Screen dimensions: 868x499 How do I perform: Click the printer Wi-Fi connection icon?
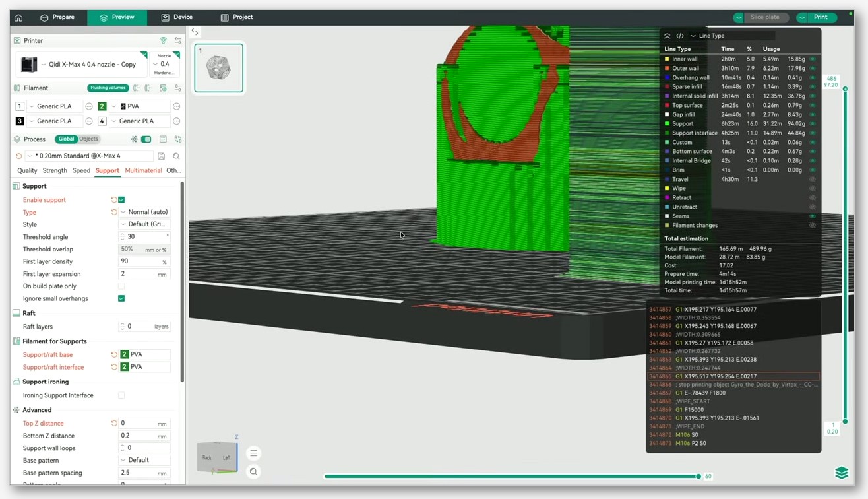click(x=164, y=40)
